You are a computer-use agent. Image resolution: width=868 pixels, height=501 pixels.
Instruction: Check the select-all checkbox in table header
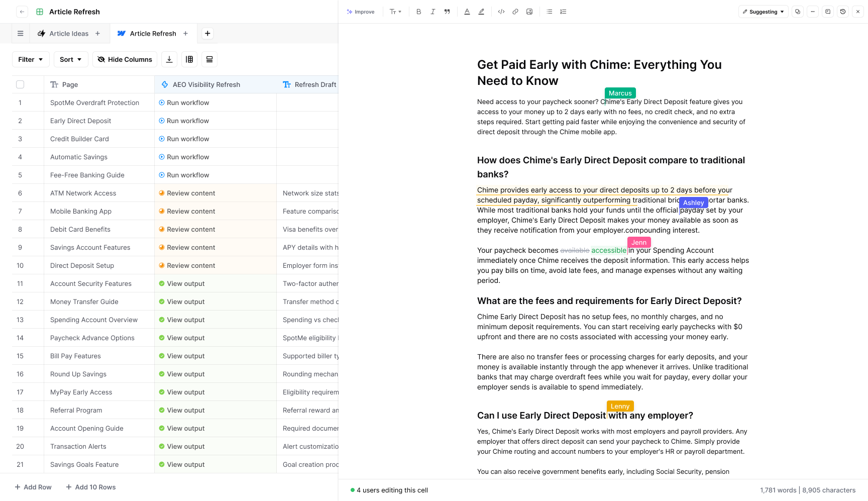pos(20,84)
